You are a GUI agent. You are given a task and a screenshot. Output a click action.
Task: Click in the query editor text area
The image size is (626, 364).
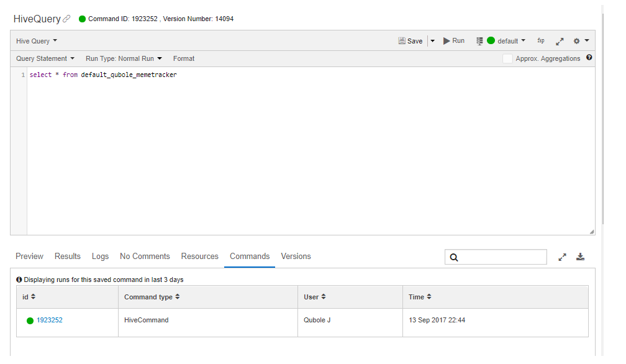[x=311, y=152]
